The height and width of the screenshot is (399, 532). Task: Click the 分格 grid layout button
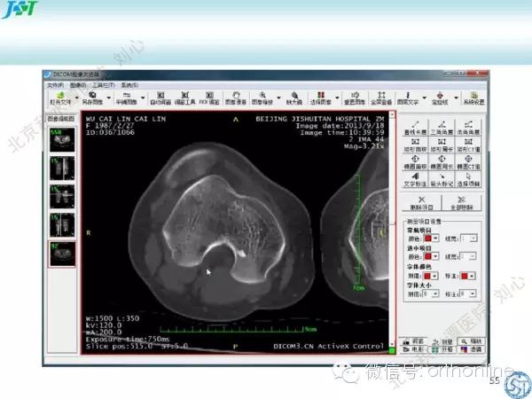(443, 349)
